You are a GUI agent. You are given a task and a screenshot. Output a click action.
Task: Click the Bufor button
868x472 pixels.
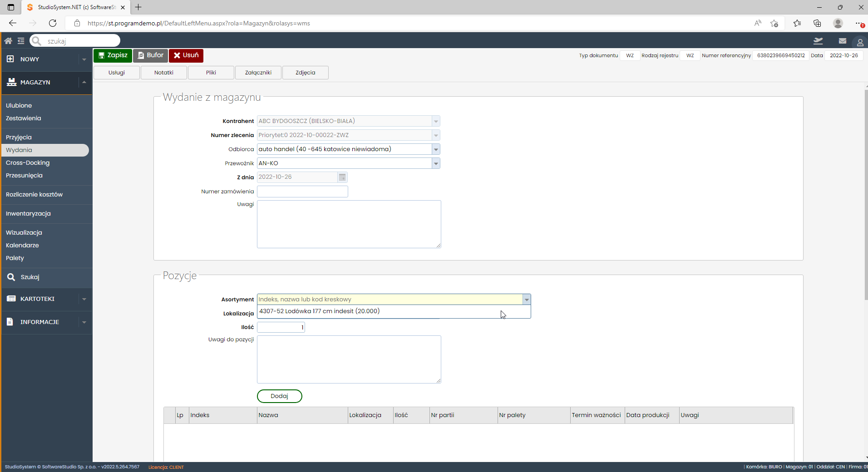[151, 55]
